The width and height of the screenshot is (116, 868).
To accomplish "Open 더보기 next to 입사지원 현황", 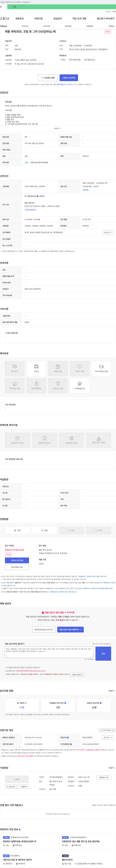I will tap(112, 691).
